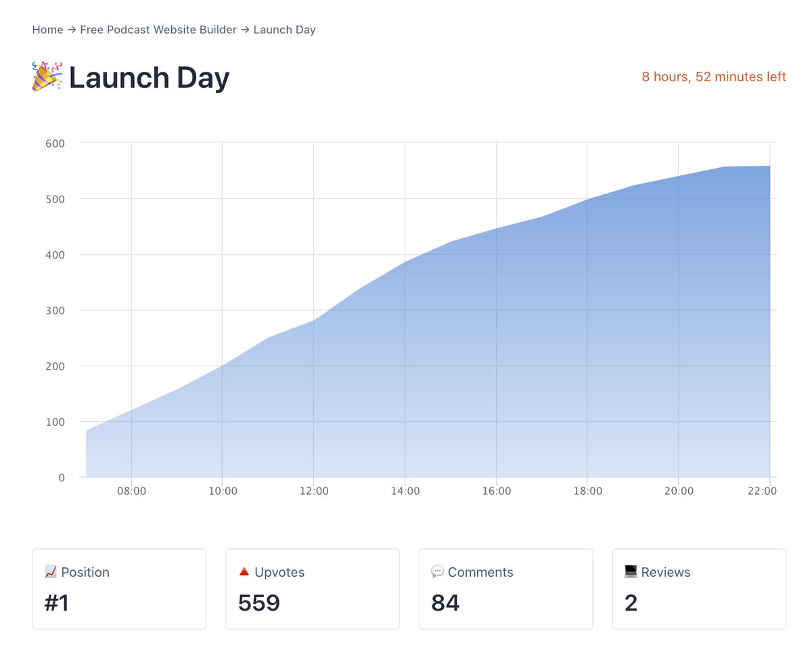Go to Home in the breadcrumb

(x=47, y=30)
